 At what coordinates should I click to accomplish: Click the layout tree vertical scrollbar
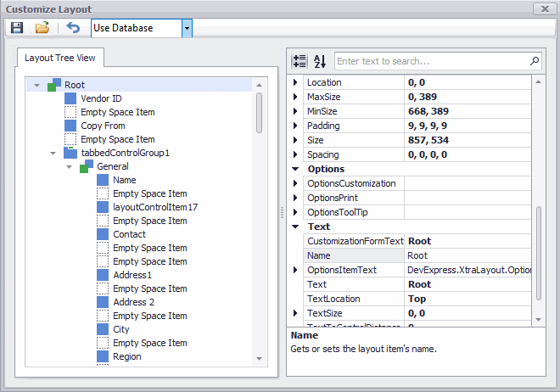point(259,113)
